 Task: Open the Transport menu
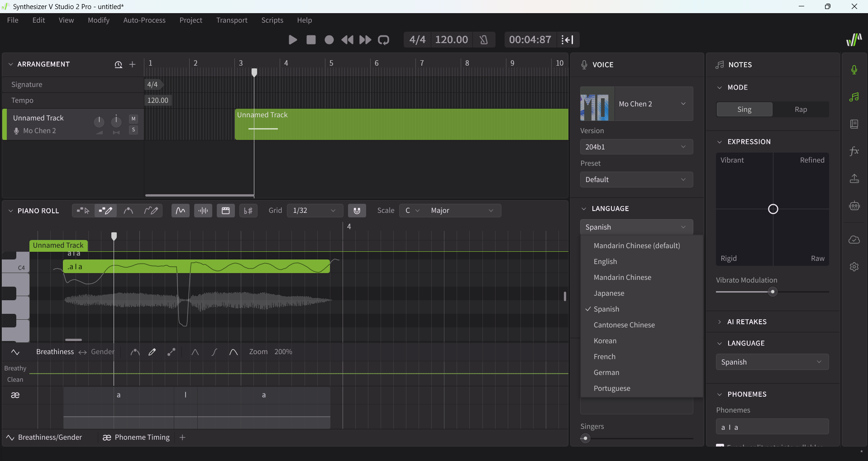pos(232,20)
